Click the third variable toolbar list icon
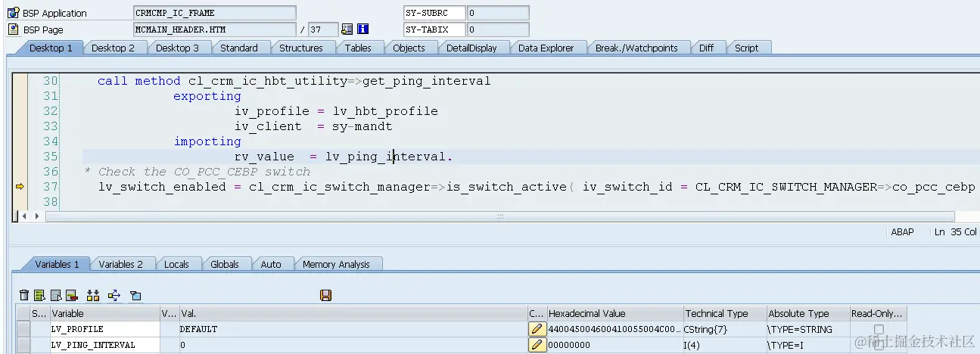This screenshot has width=980, height=354. point(55,295)
